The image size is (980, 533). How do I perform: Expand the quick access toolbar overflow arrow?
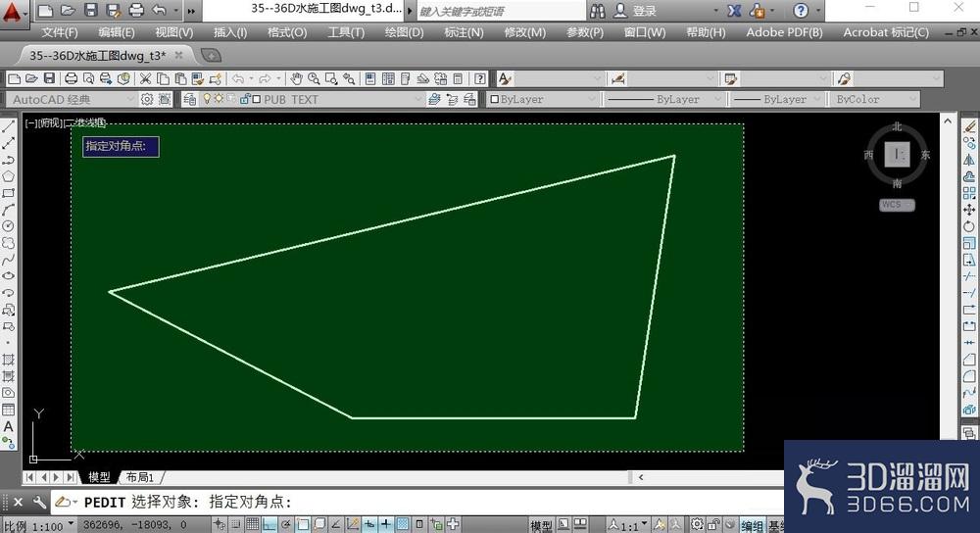[x=191, y=11]
